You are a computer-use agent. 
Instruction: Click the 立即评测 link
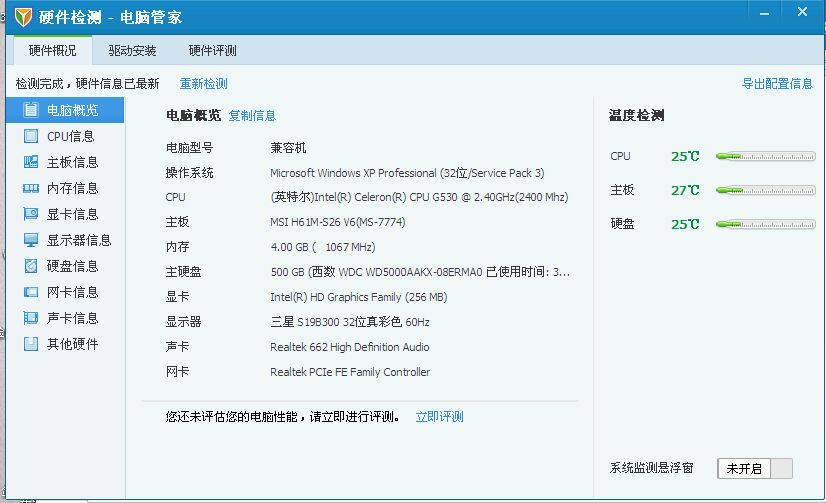click(439, 417)
